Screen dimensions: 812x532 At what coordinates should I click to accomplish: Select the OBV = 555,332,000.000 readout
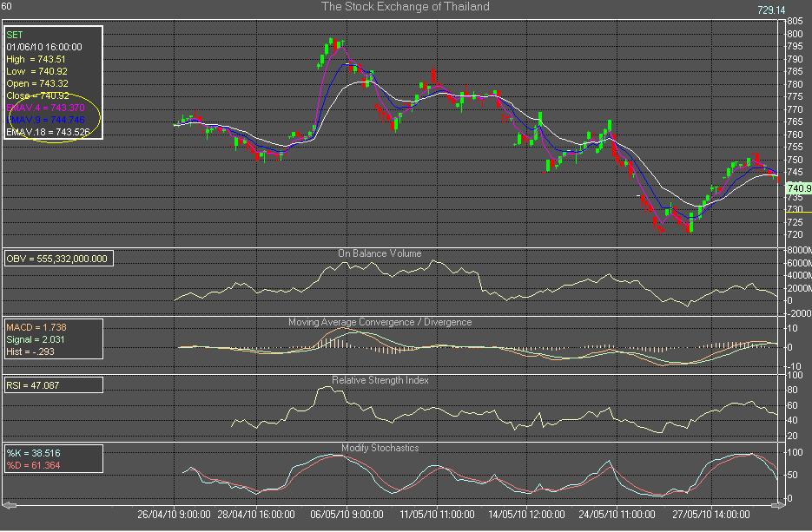click(x=57, y=259)
